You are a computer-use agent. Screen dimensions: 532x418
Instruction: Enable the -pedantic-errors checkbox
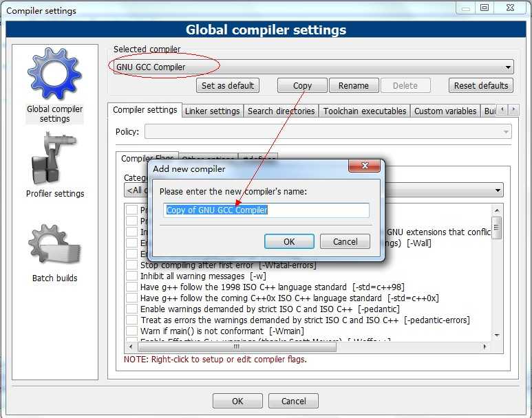131,320
